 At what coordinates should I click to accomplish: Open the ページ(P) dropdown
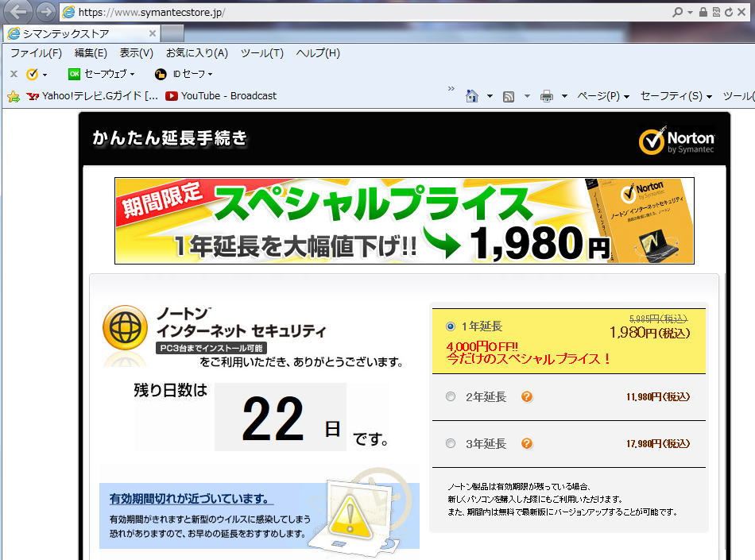[603, 96]
